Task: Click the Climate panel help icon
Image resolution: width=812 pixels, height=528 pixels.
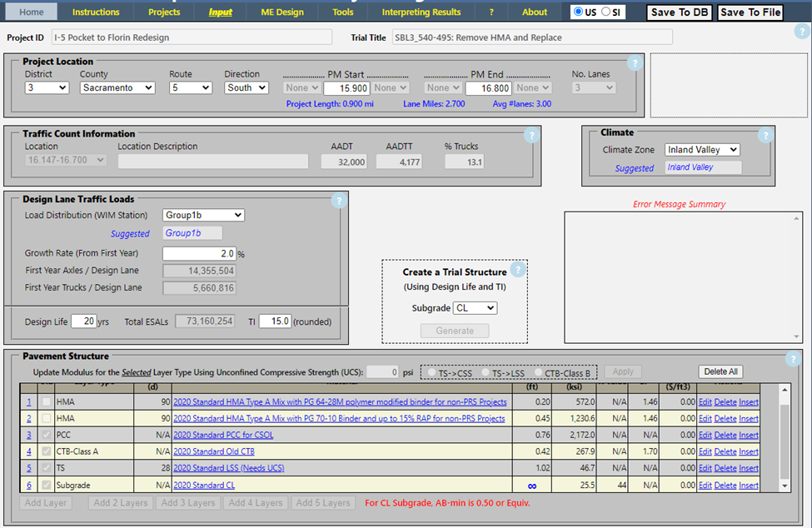Action: 764,136
